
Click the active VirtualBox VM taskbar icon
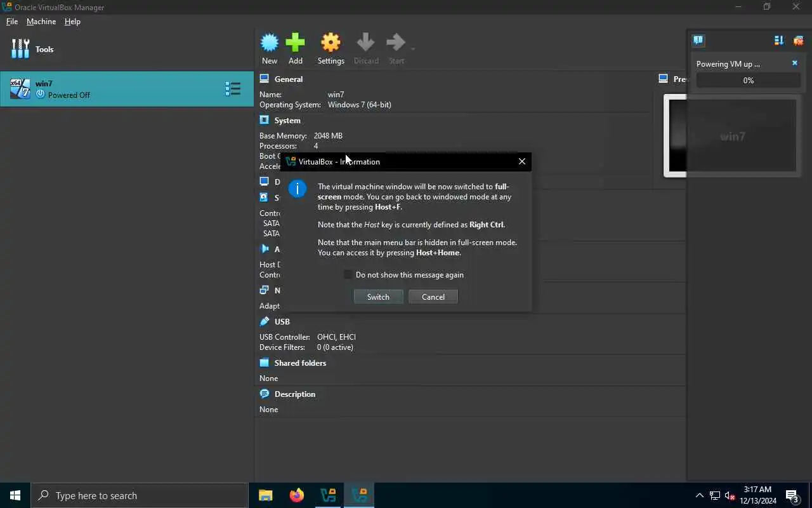coord(359,495)
